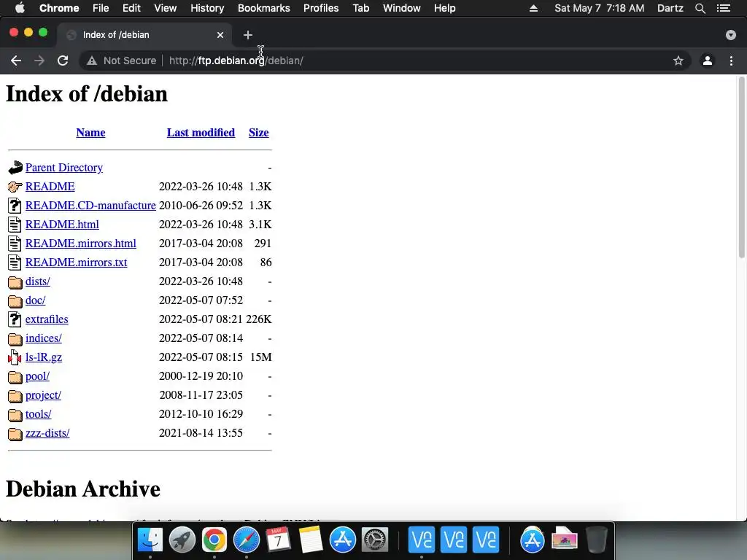747x560 pixels.
Task: Open the Chrome profile avatar icon
Action: [x=708, y=61]
